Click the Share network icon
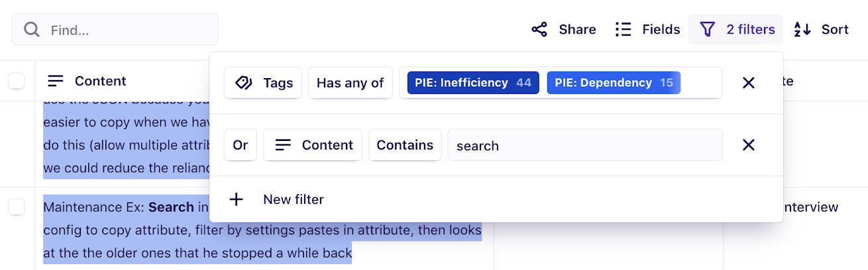Image resolution: width=868 pixels, height=270 pixels. click(x=539, y=30)
